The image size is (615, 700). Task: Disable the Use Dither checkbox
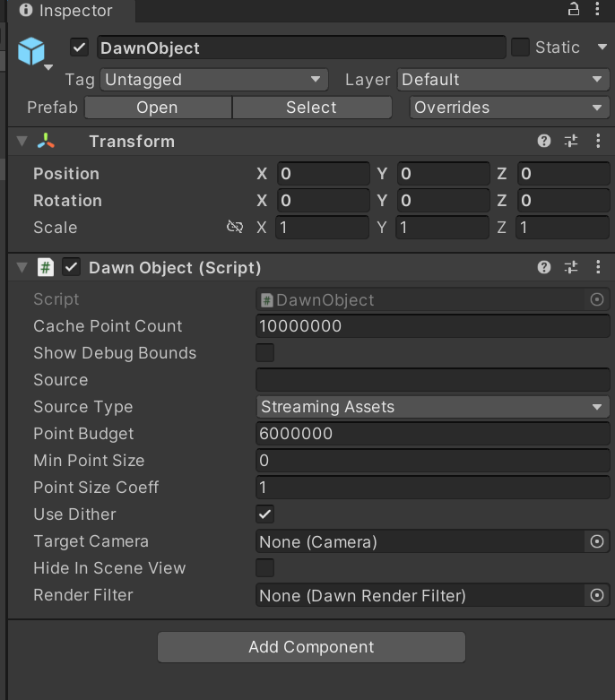265,514
